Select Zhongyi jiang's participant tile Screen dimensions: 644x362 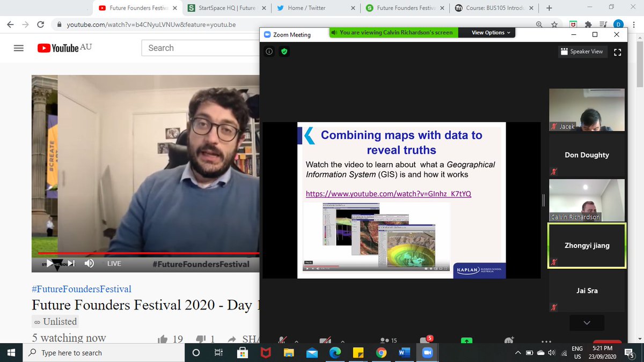tap(587, 246)
